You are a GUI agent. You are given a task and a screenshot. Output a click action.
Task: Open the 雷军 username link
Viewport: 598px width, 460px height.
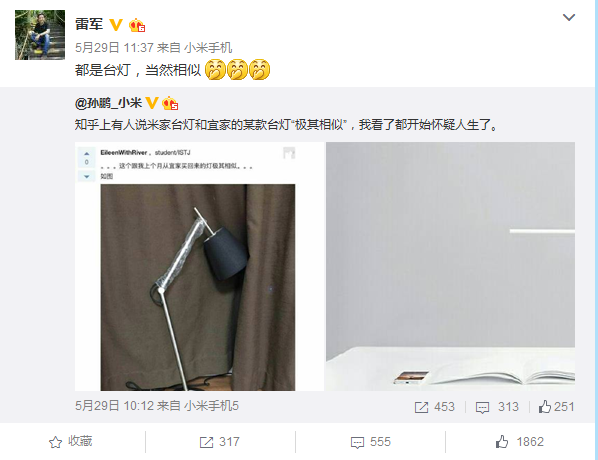pos(89,24)
